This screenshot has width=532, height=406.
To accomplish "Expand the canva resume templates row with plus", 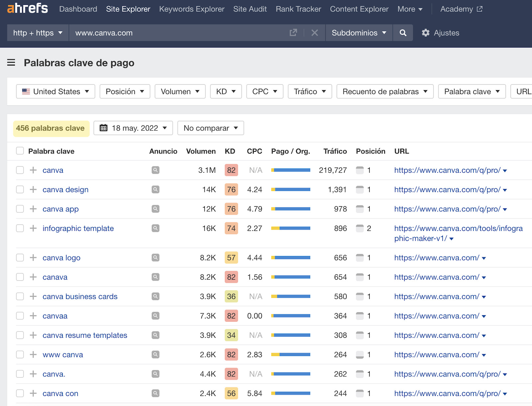I will click(x=33, y=335).
